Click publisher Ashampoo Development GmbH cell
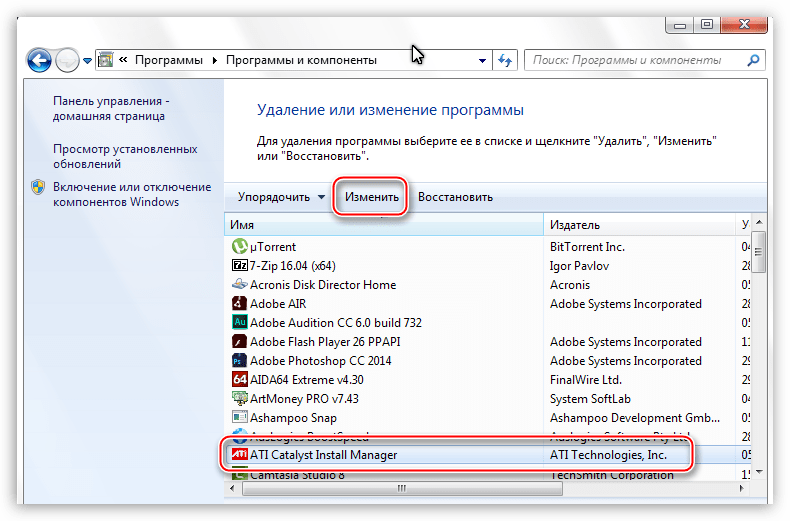790x521 pixels. point(635,418)
